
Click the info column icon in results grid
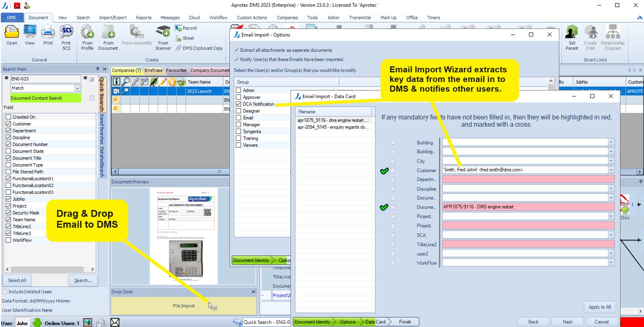(116, 82)
